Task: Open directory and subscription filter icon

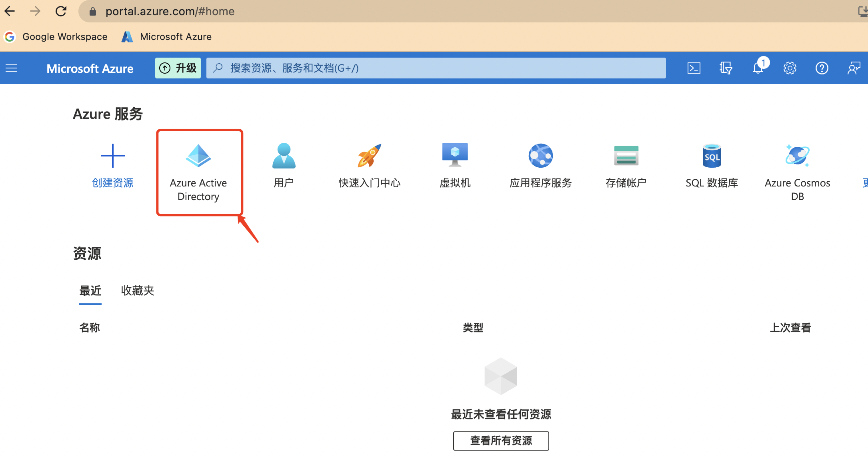Action: click(x=726, y=68)
